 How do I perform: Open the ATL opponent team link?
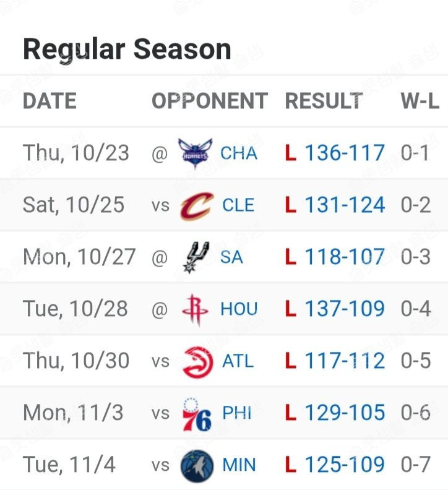point(238,361)
